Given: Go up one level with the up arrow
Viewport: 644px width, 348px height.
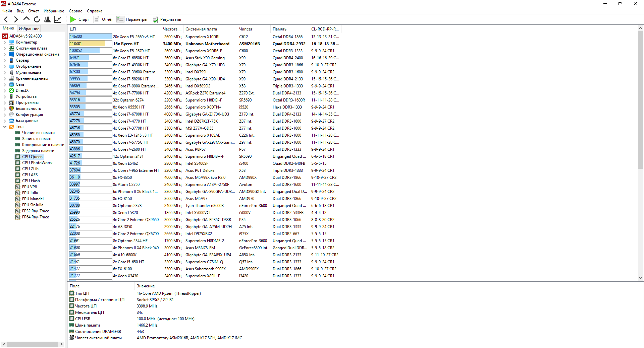Looking at the screenshot, I should tap(26, 19).
